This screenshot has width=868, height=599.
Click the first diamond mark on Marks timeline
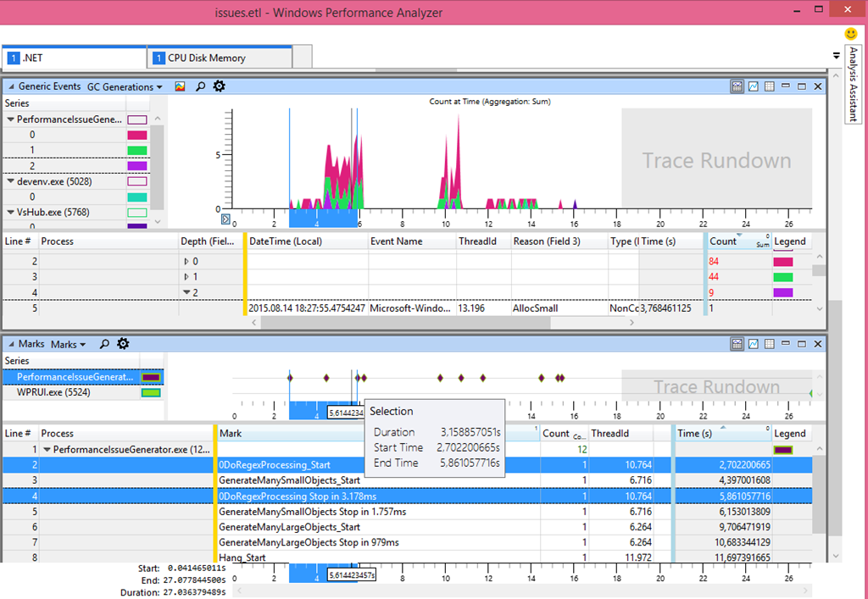pos(290,378)
